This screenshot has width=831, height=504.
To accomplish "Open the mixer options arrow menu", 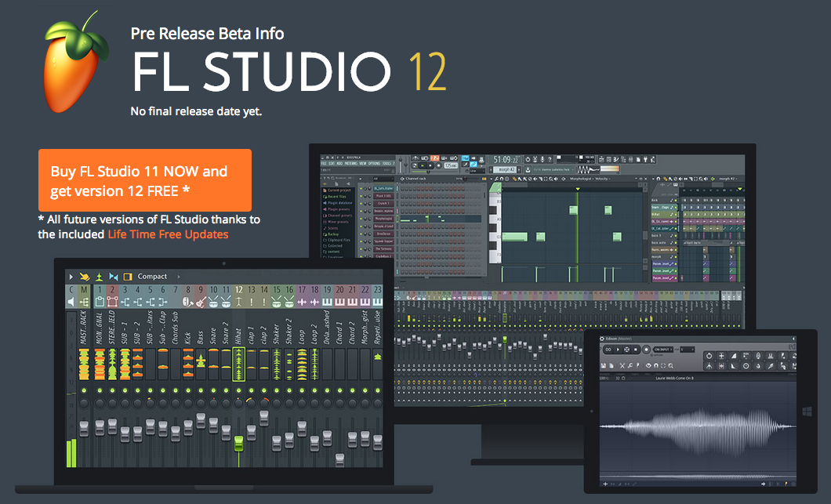I will (71, 277).
